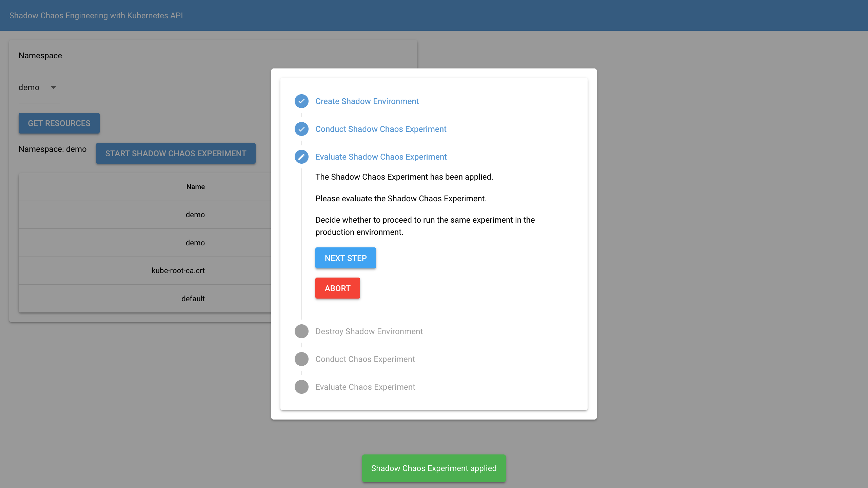Viewport: 868px width, 488px height.
Task: Select the Evaluate Shadow Chaos Experiment step label
Action: click(381, 157)
